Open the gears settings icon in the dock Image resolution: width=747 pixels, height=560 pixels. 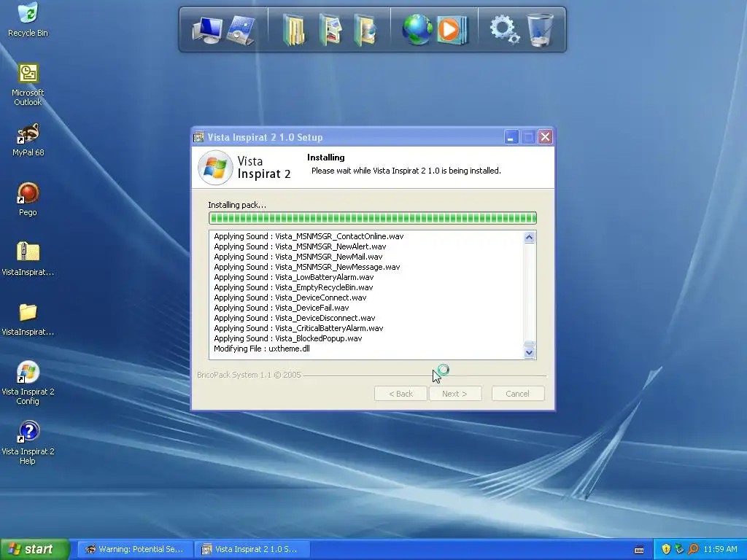pos(505,29)
